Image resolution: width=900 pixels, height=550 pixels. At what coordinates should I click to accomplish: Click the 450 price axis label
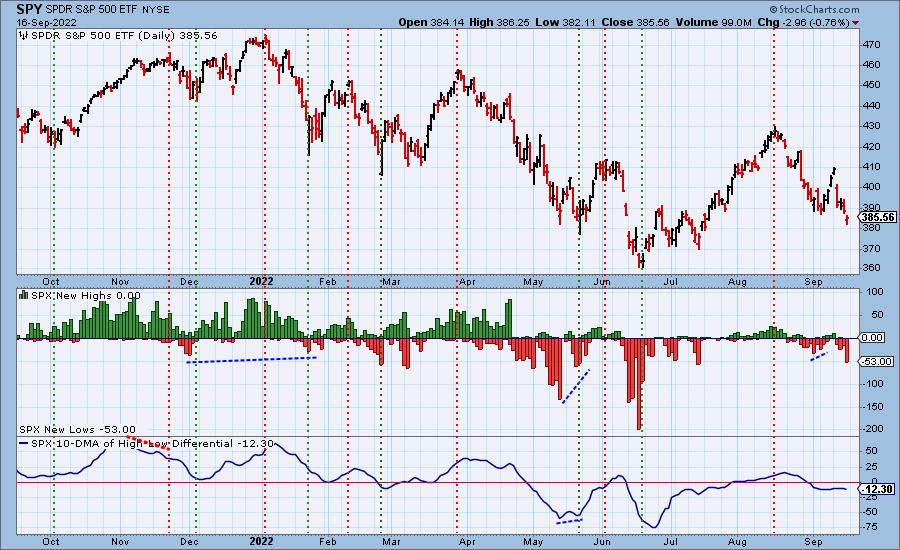[872, 84]
